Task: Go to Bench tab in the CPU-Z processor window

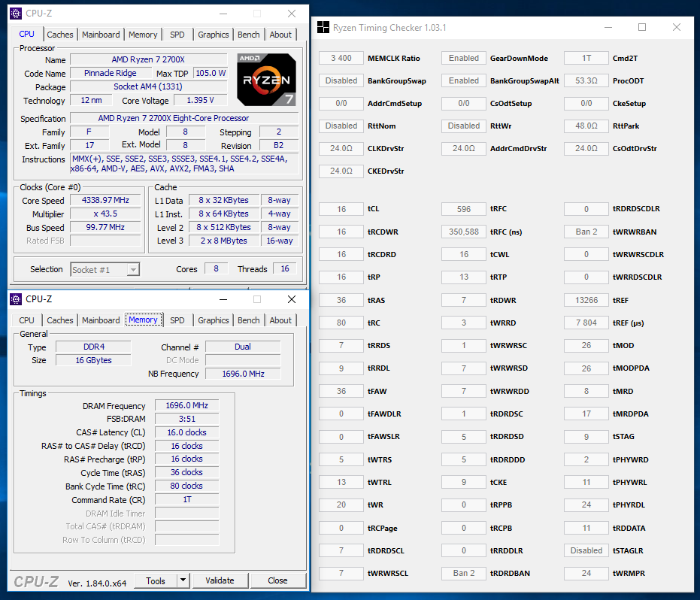Action: coord(249,35)
